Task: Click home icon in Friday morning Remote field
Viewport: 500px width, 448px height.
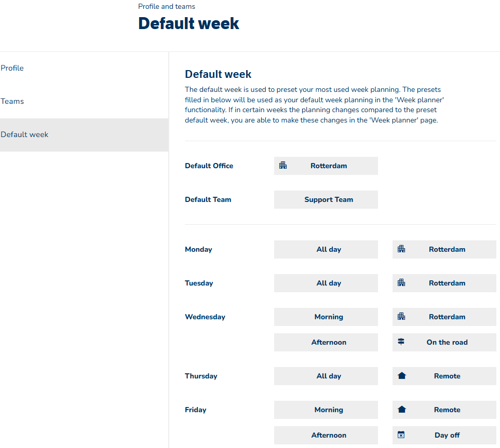Action: coord(401,410)
